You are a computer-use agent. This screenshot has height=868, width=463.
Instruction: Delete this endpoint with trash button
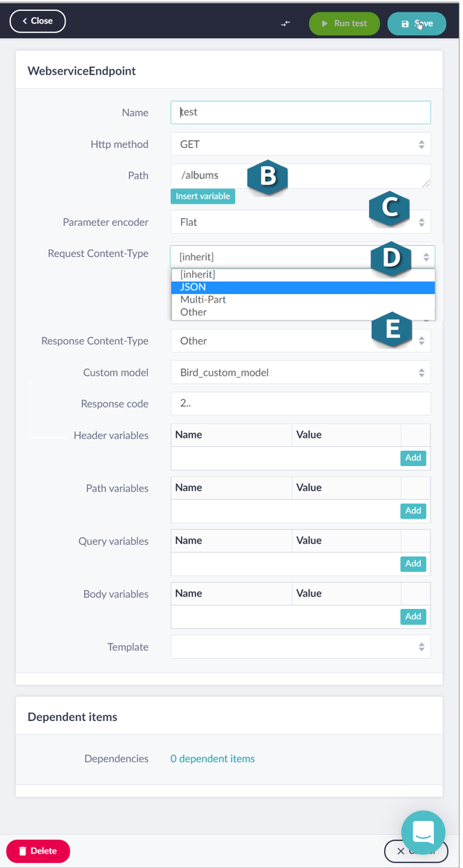pyautogui.click(x=38, y=851)
